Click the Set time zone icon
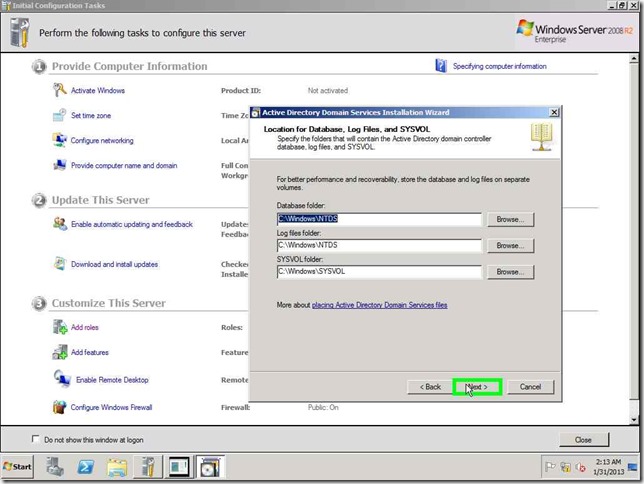The height and width of the screenshot is (484, 644). tap(60, 115)
